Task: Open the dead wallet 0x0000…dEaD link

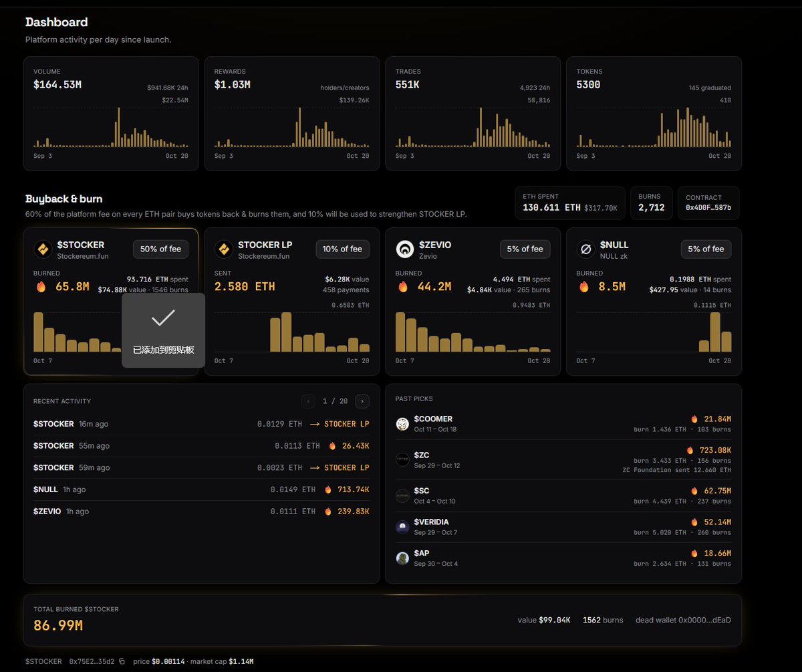Action: click(683, 620)
